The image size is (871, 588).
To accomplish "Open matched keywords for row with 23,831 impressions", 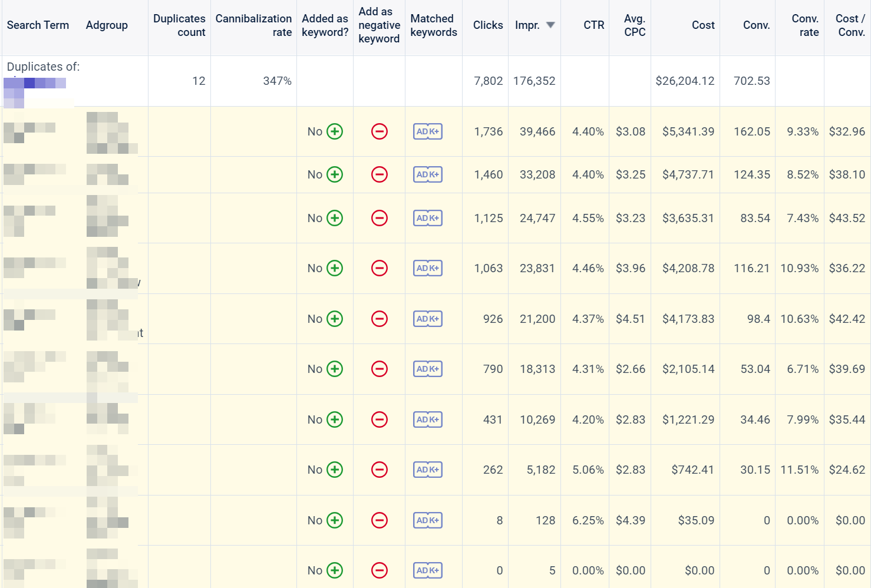I will (x=428, y=268).
